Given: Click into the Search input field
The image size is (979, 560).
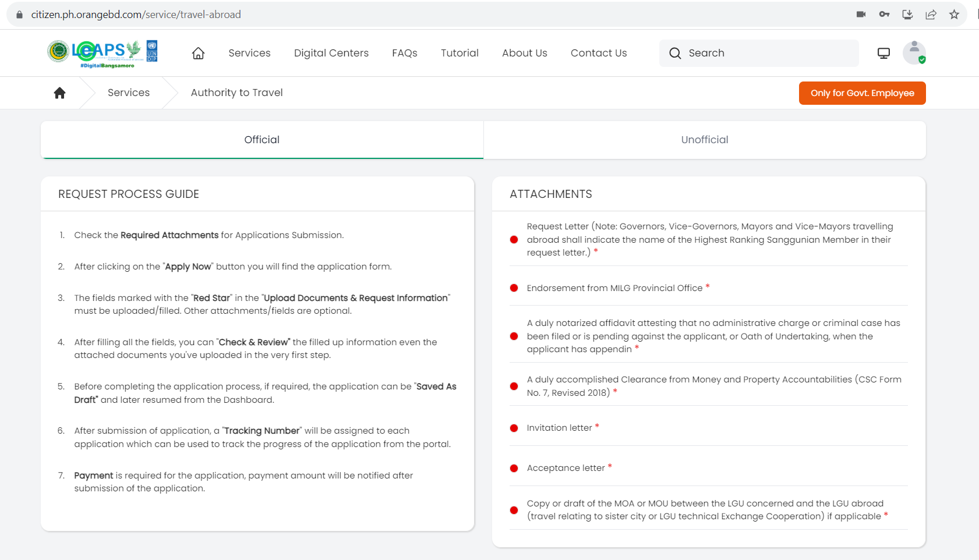Looking at the screenshot, I should point(759,53).
